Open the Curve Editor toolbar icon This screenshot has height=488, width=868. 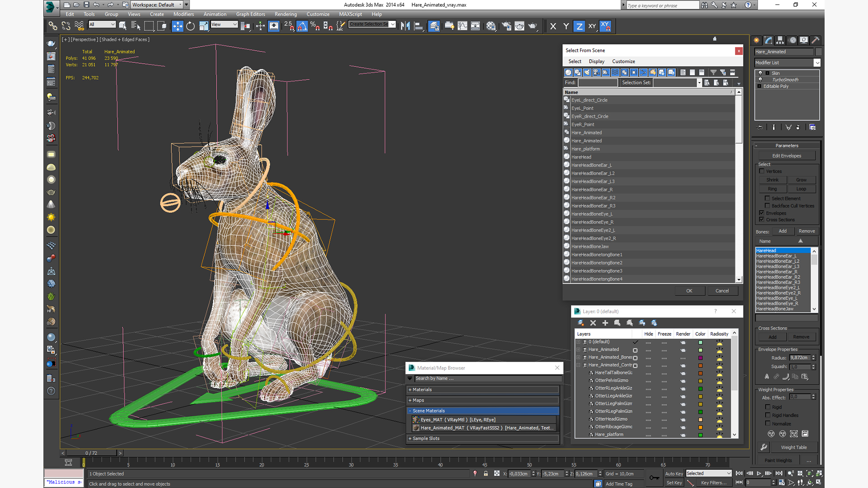pyautogui.click(x=462, y=26)
